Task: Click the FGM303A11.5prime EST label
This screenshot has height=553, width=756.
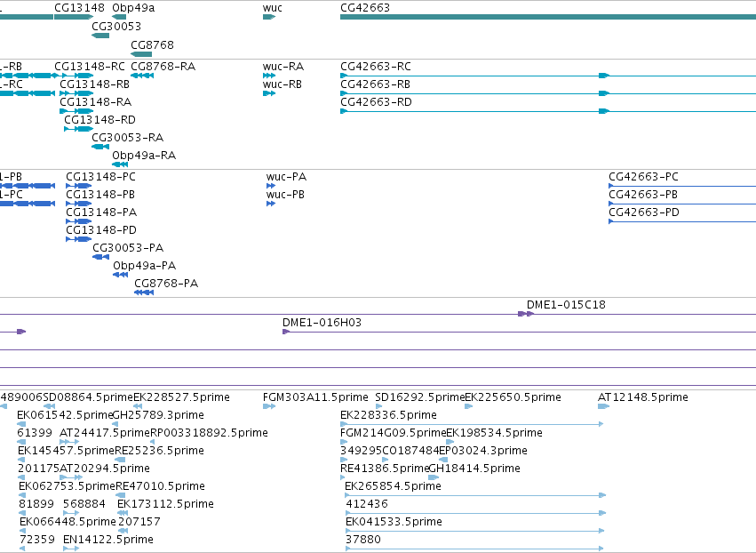Action: pyautogui.click(x=315, y=397)
